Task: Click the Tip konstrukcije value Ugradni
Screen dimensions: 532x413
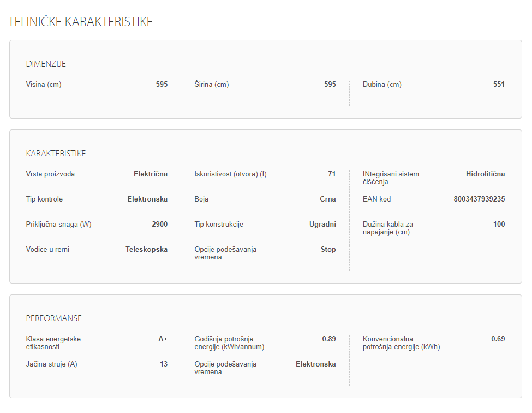Action: pos(322,225)
